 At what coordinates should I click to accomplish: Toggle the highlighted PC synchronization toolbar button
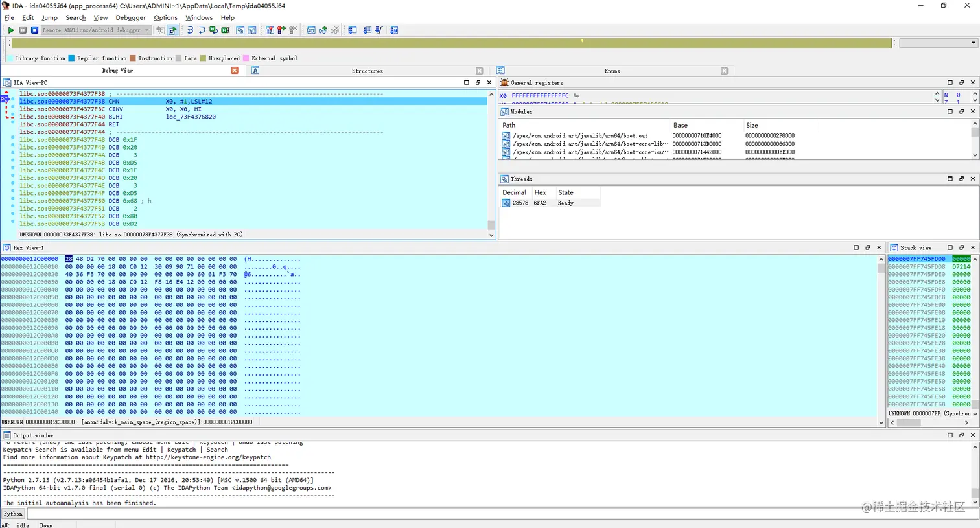pyautogui.click(x=172, y=30)
